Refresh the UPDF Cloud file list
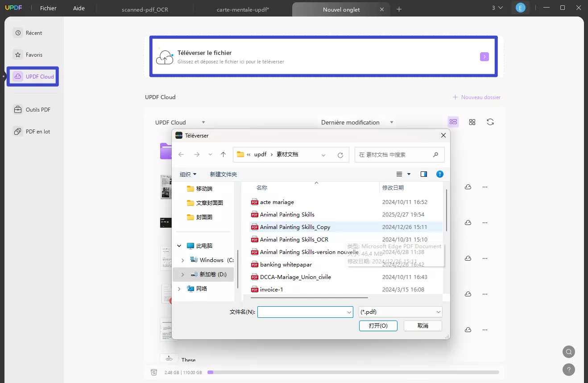588x383 pixels. click(x=490, y=122)
